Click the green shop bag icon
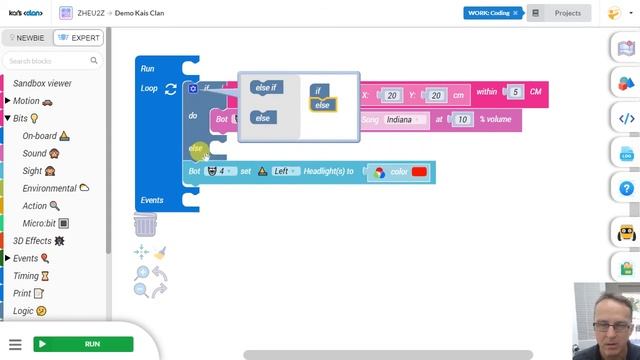The width and height of the screenshot is (640, 360). [x=627, y=268]
